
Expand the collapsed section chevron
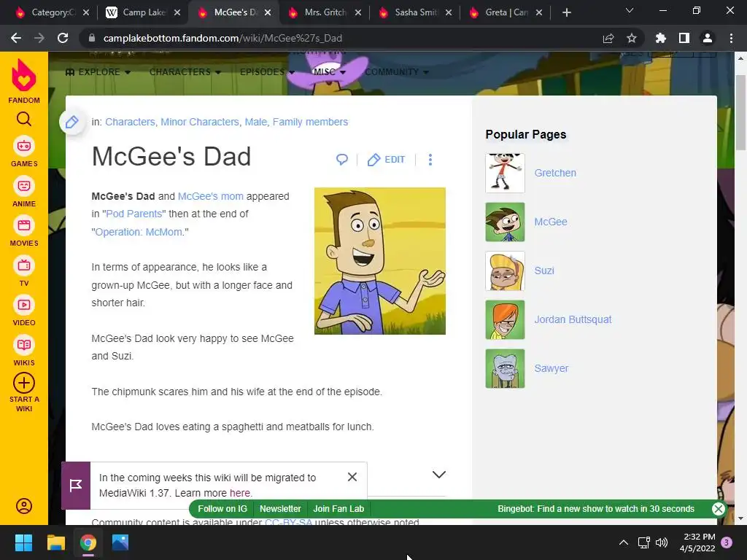[438, 474]
